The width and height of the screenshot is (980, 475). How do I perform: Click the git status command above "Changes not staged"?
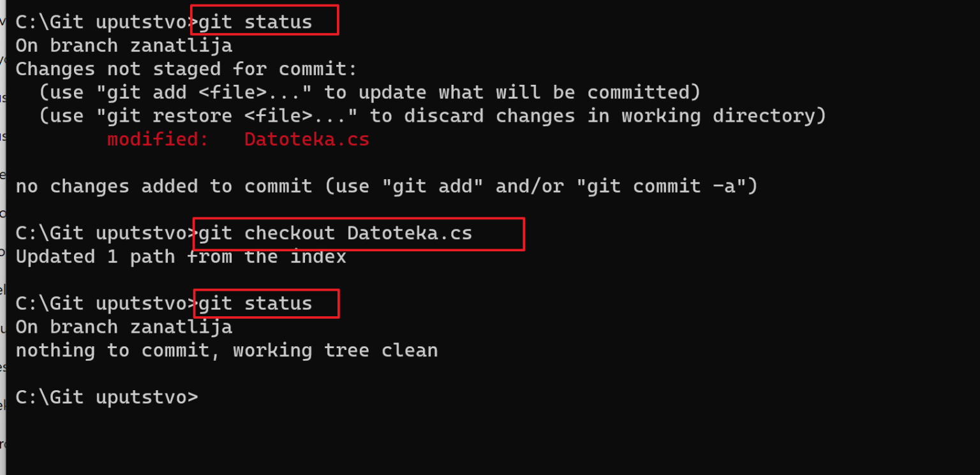coord(256,22)
